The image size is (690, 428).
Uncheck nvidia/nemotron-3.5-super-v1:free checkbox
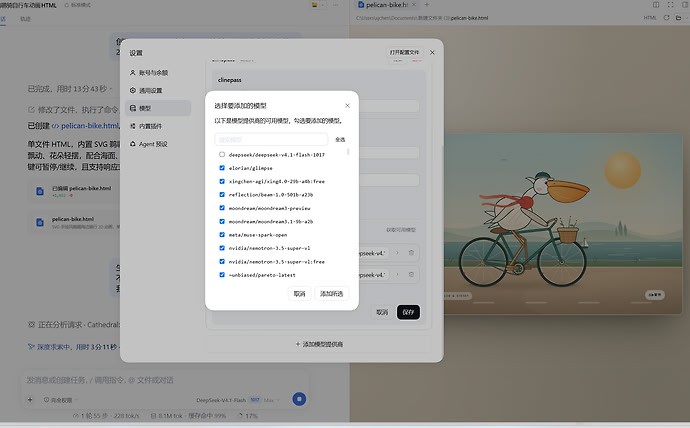(x=222, y=261)
